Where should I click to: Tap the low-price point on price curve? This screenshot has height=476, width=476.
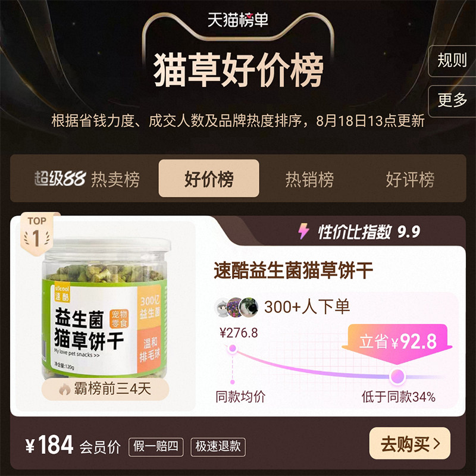pyautogui.click(x=397, y=377)
